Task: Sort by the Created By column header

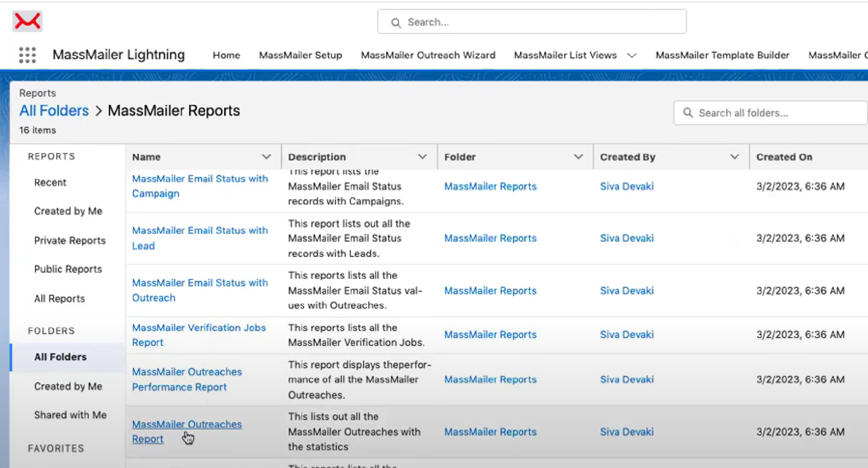Action: coord(628,157)
